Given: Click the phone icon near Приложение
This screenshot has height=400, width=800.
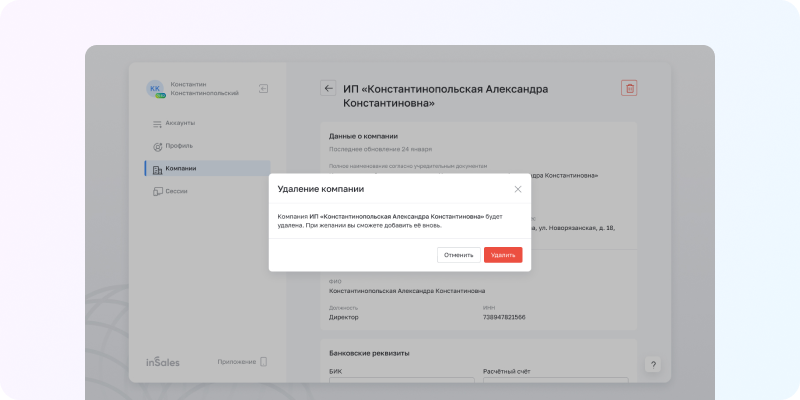Looking at the screenshot, I should [263, 362].
